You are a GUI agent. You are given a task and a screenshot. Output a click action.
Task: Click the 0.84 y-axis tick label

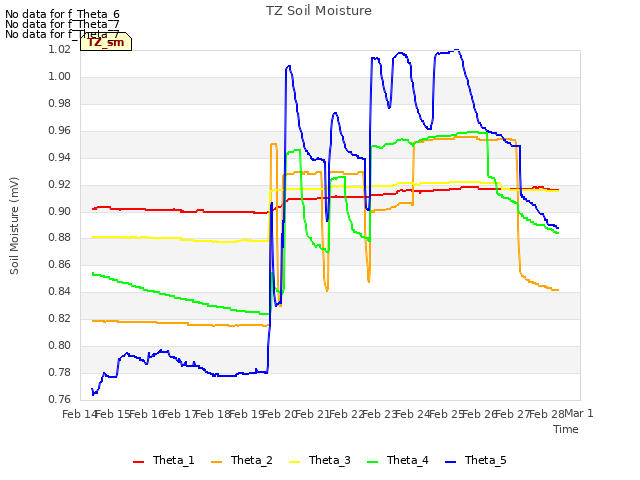[60, 291]
